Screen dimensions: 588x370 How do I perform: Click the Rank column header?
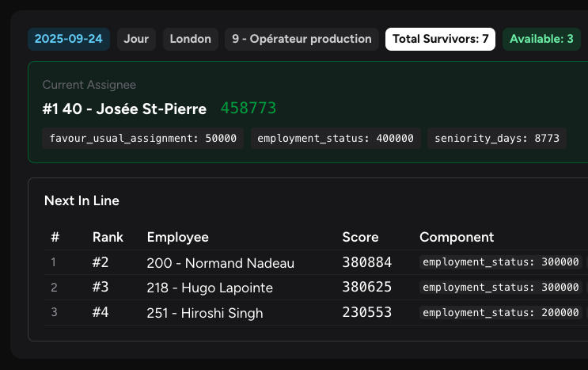coord(108,237)
